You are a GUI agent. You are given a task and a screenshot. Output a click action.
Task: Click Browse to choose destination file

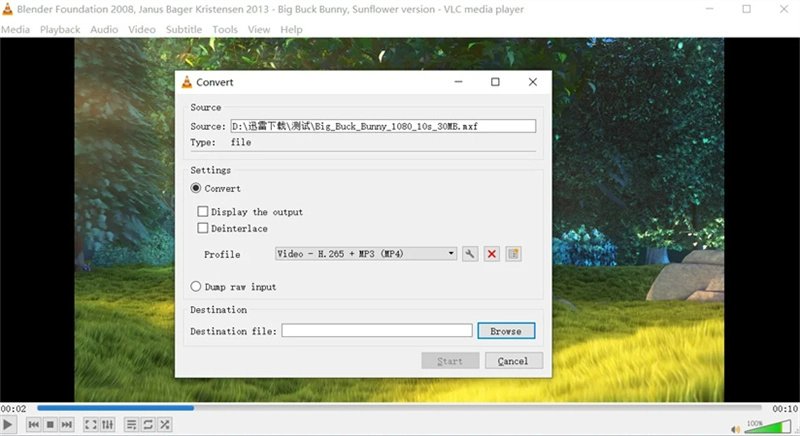(x=506, y=331)
